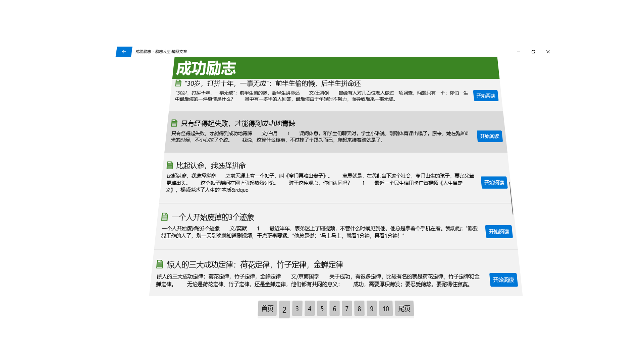Minimize the app window
644x362 pixels.
(518, 52)
